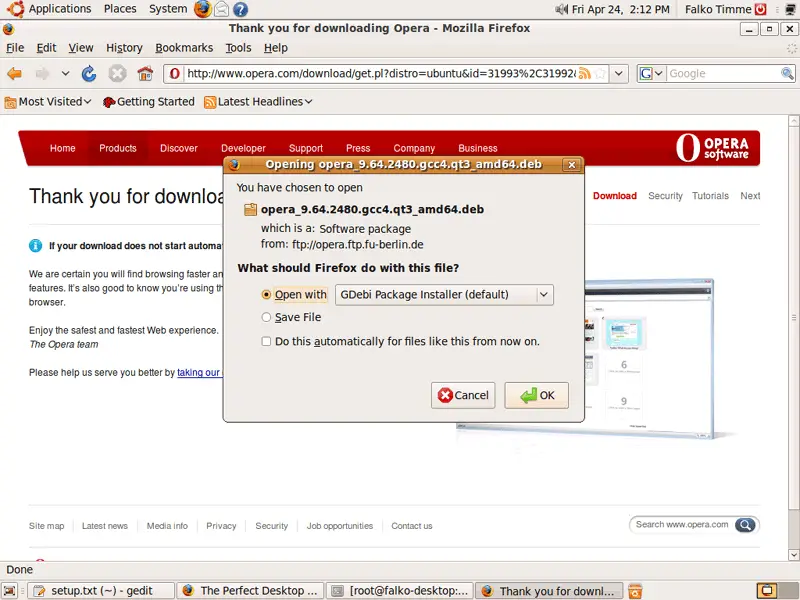
Task: Open the Places menu in top panel
Action: tap(120, 9)
